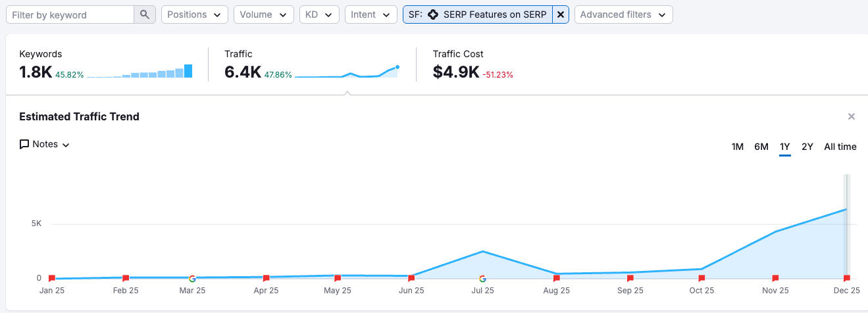This screenshot has height=313, width=868.
Task: Select the 2Y time range
Action: (x=807, y=147)
